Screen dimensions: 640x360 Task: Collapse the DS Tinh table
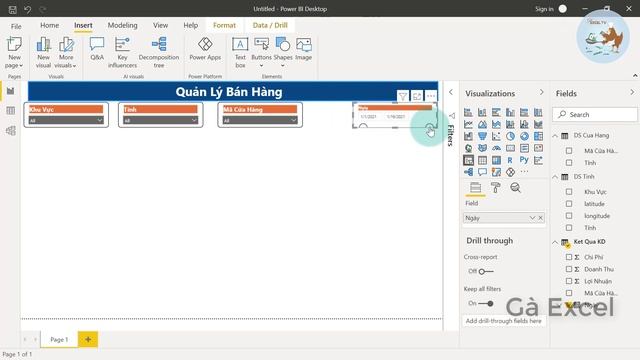[555, 177]
